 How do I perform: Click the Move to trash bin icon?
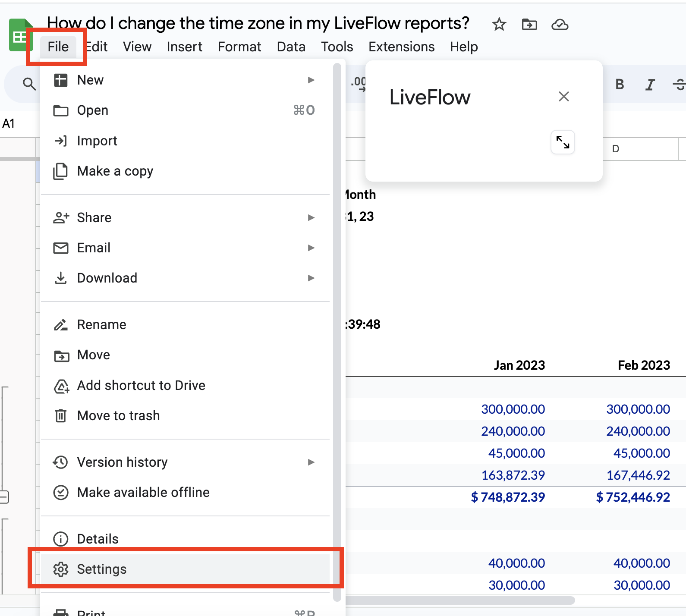pyautogui.click(x=61, y=416)
